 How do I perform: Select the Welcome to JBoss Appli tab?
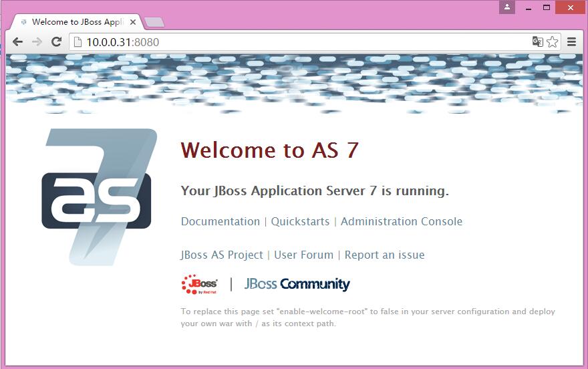pos(77,22)
